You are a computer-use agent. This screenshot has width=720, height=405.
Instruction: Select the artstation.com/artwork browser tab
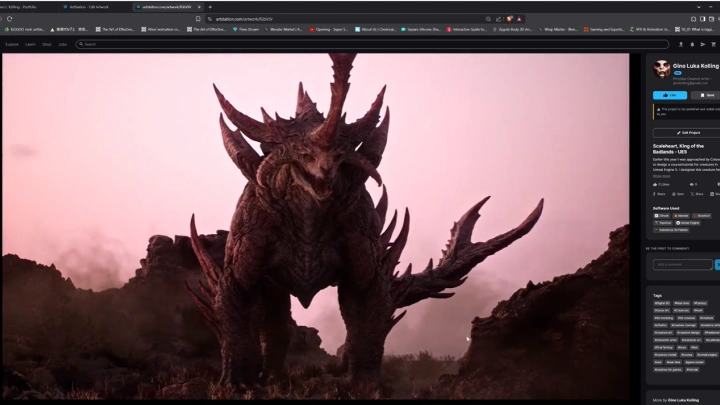point(166,7)
